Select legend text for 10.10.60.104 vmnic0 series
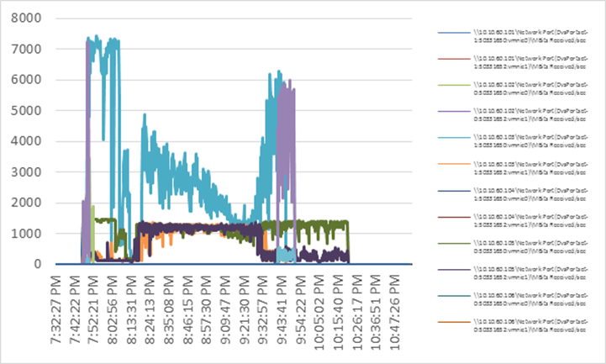606x364 pixels. click(x=530, y=194)
